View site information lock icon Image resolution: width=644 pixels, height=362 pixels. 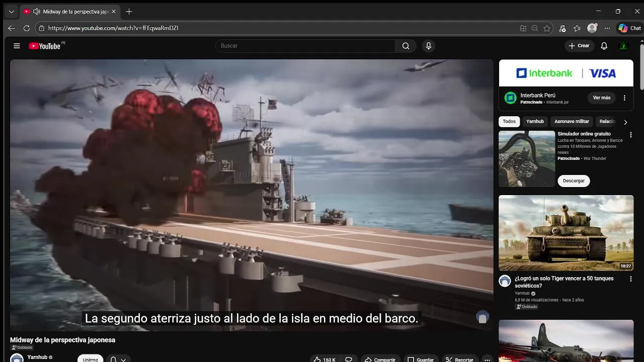pyautogui.click(x=42, y=28)
